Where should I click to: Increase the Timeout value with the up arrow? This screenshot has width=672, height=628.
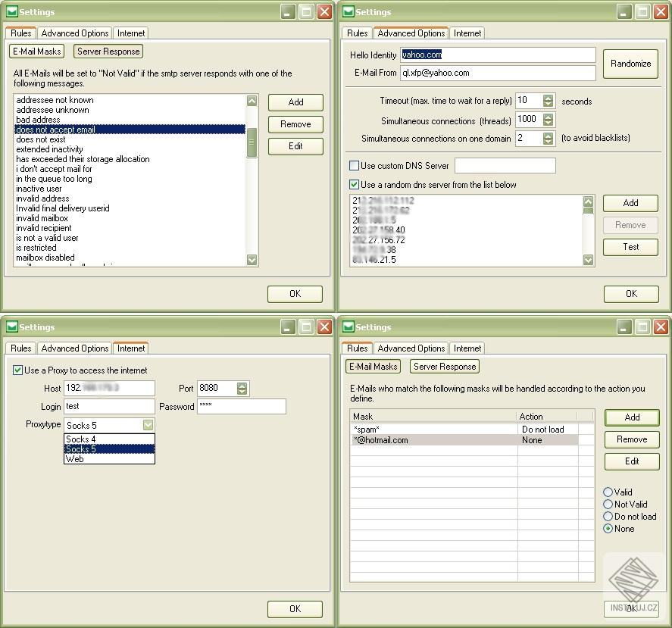pos(547,97)
